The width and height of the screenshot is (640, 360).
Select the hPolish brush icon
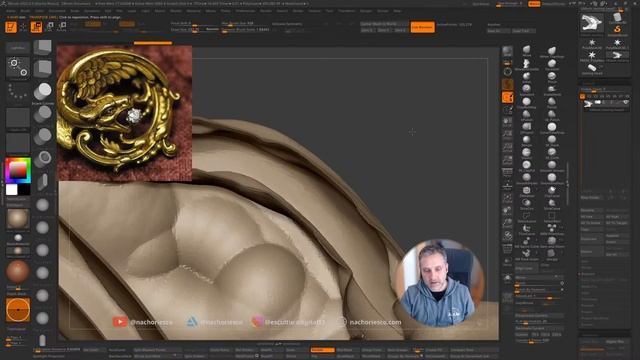click(527, 115)
